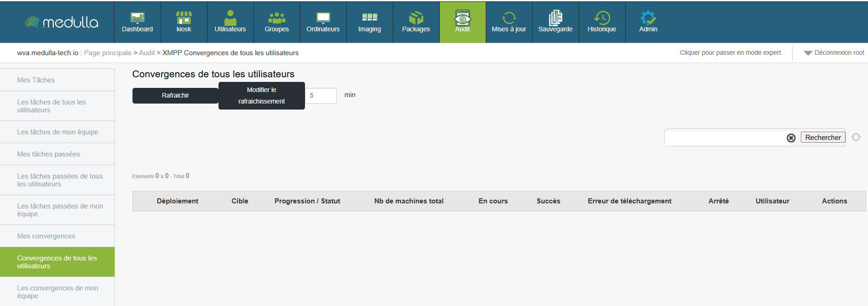The width and height of the screenshot is (868, 306).
Task: Open the Sauvegarde backup icon
Action: [555, 18]
